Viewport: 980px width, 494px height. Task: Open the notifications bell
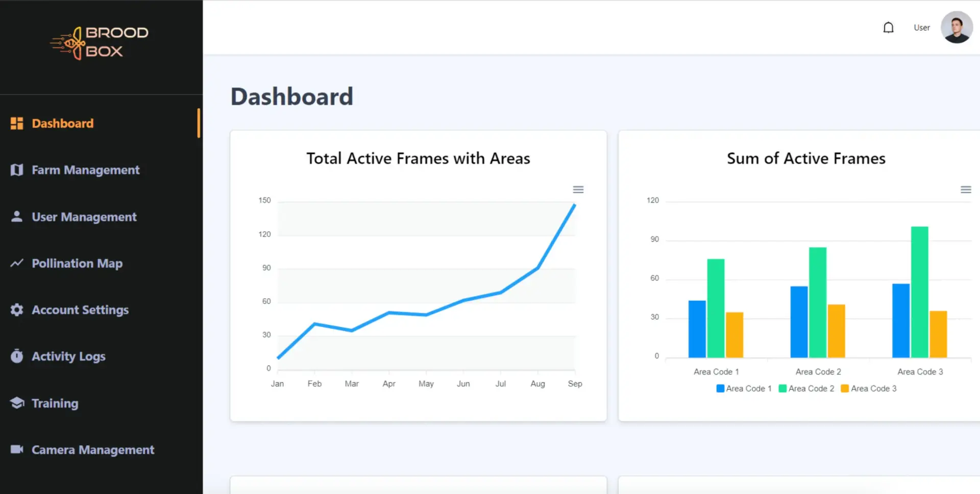tap(888, 28)
